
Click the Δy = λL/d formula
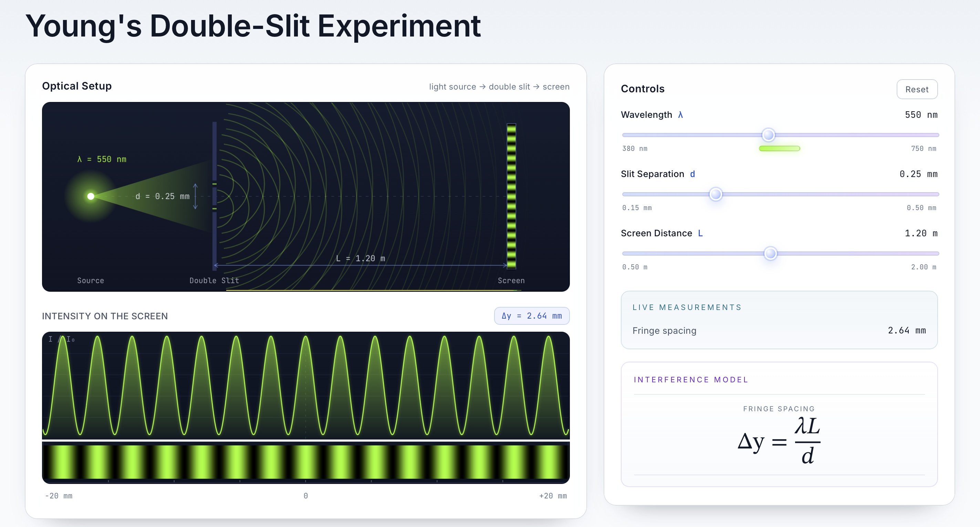[779, 440]
